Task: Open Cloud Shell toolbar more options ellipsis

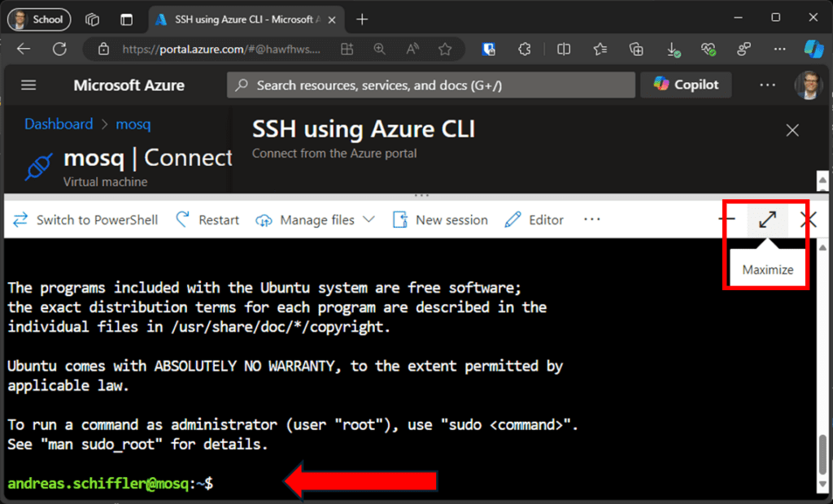Action: click(592, 219)
